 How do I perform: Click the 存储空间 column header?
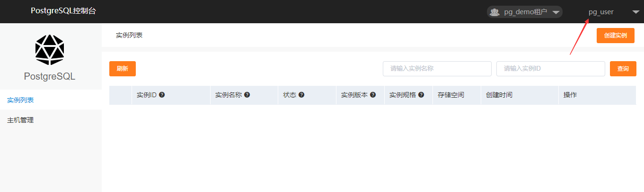(x=450, y=95)
